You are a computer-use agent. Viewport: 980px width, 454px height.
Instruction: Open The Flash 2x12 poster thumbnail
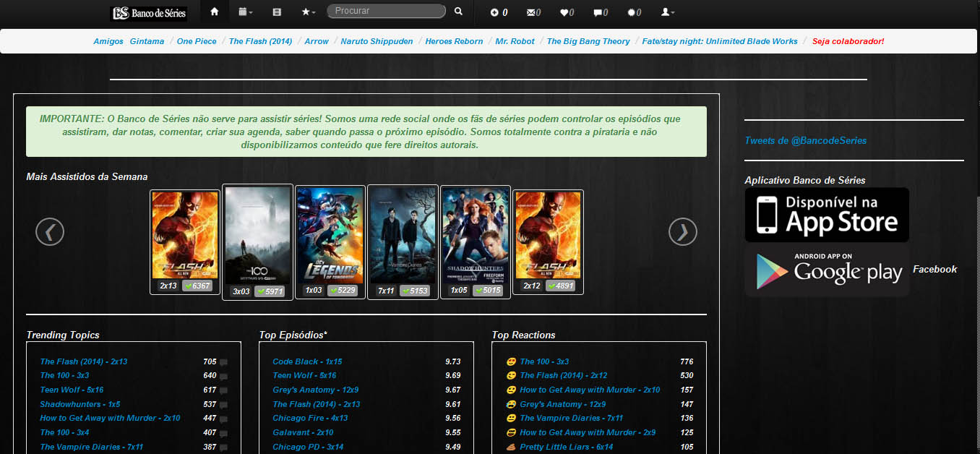pos(548,235)
